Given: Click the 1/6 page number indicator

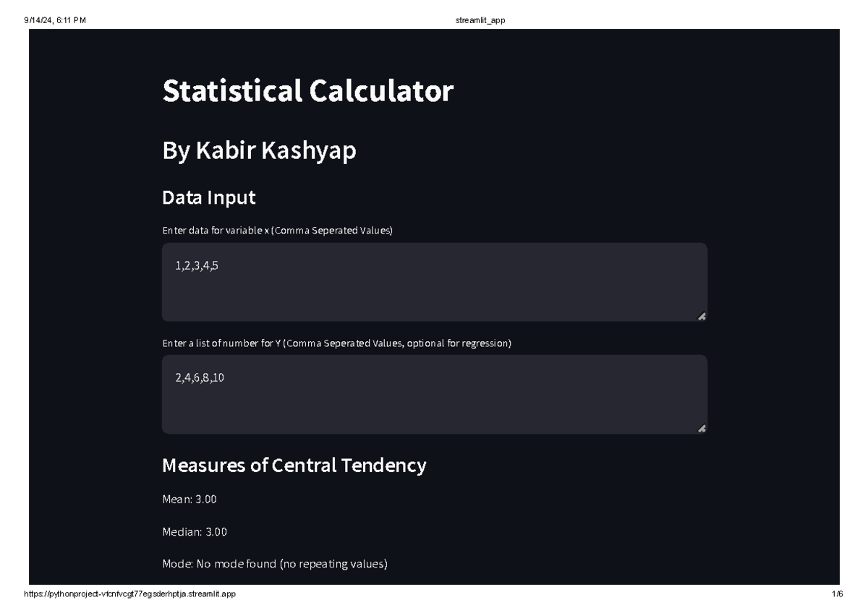Looking at the screenshot, I should pyautogui.click(x=838, y=594).
